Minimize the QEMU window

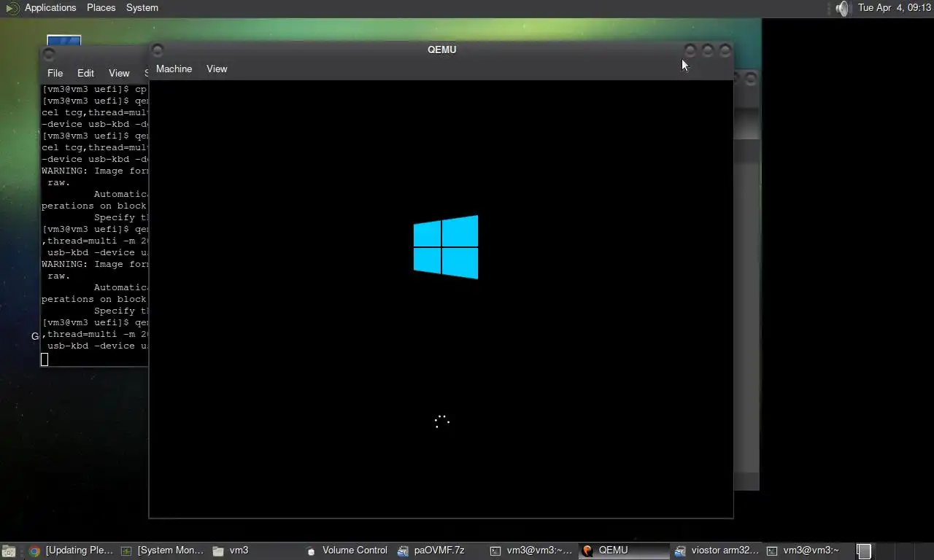tap(690, 50)
